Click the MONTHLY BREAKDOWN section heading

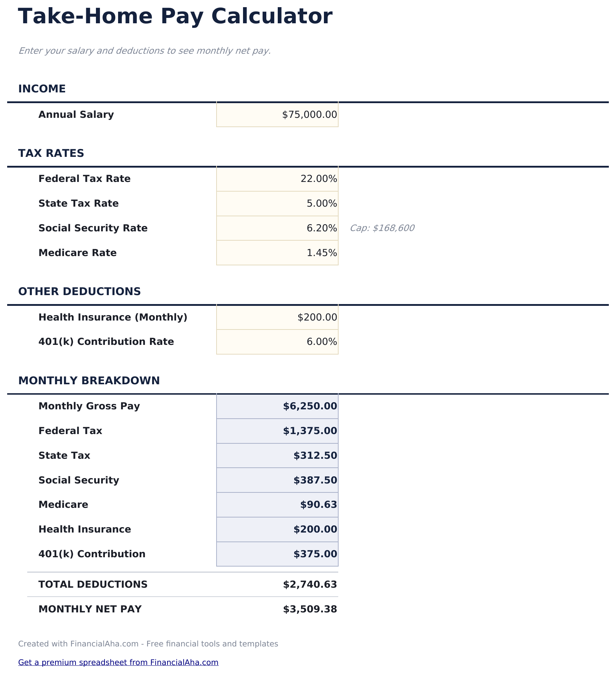click(89, 381)
